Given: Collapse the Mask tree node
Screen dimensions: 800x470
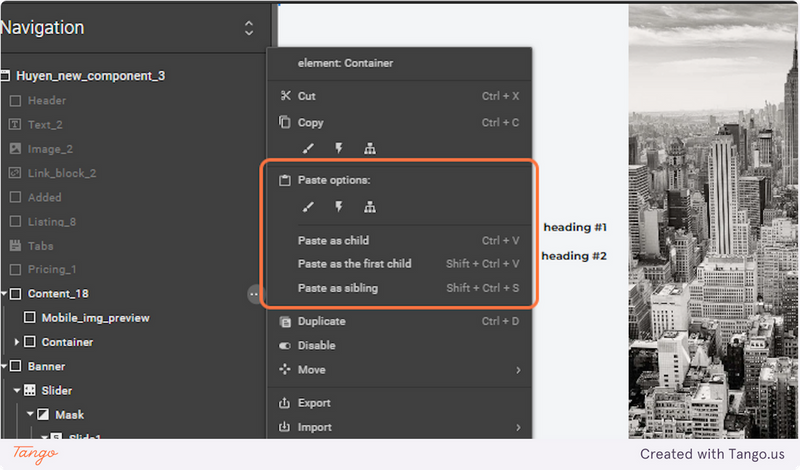Looking at the screenshot, I should tap(30, 414).
